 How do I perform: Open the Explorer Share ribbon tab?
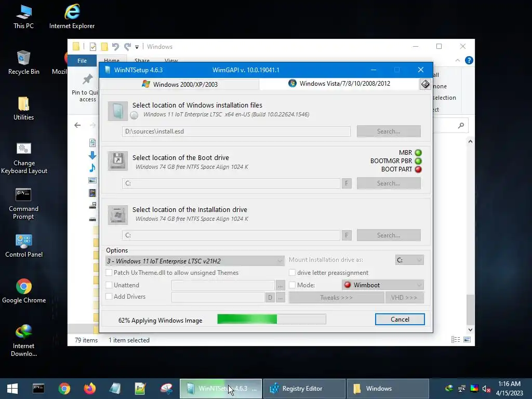click(142, 60)
